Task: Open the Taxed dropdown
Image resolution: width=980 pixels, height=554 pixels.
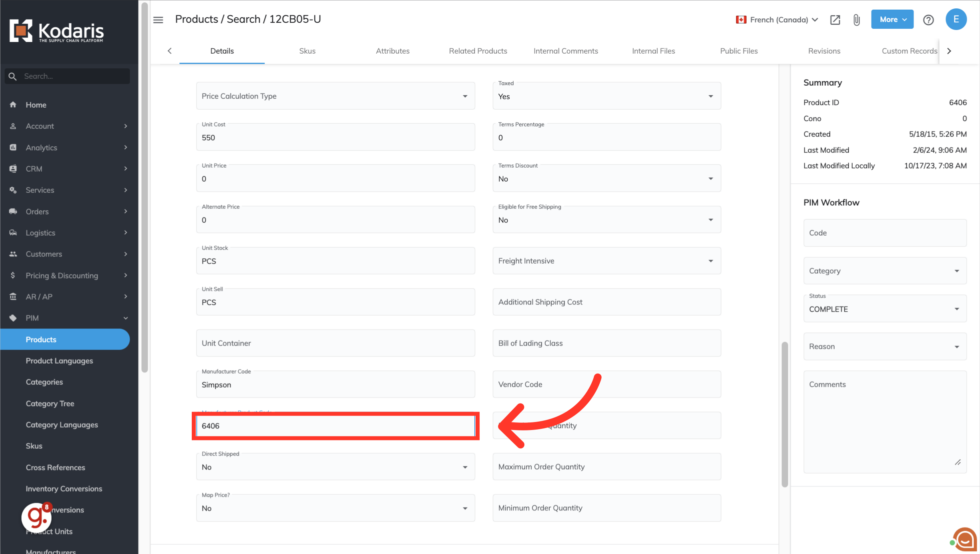Action: click(606, 96)
